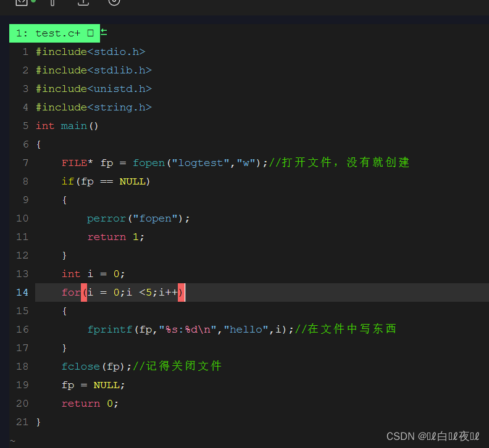Click the small box icon in the test.c+ tab

pyautogui.click(x=90, y=33)
